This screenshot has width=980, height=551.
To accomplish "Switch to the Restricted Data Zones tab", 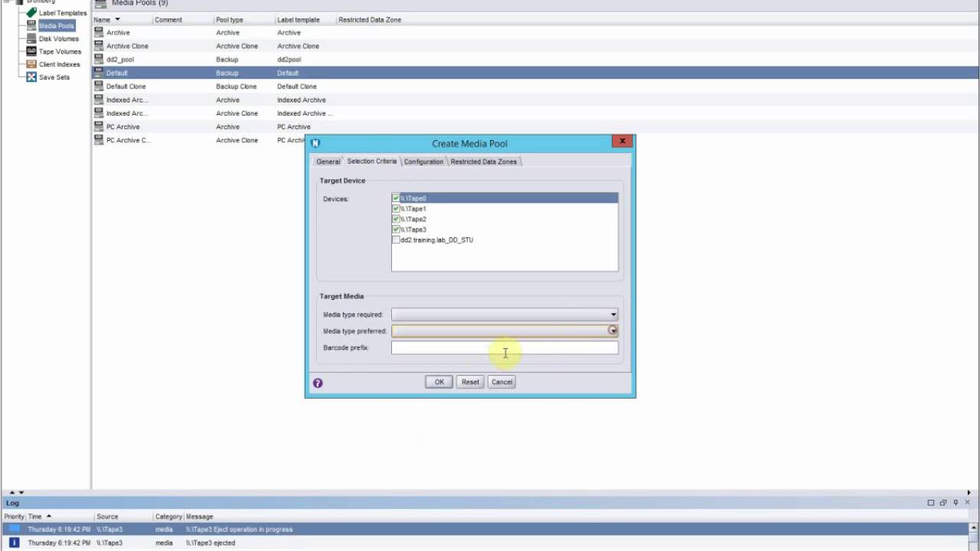I will [483, 161].
